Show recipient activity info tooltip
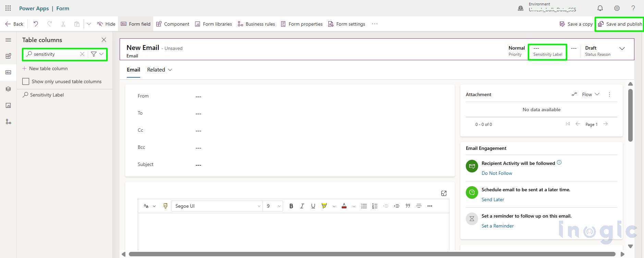The height and width of the screenshot is (258, 644). 559,163
